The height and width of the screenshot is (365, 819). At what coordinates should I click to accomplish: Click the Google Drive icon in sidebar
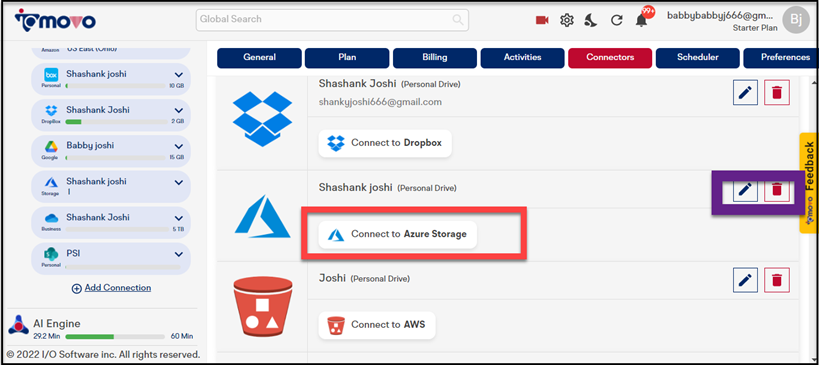tap(51, 146)
